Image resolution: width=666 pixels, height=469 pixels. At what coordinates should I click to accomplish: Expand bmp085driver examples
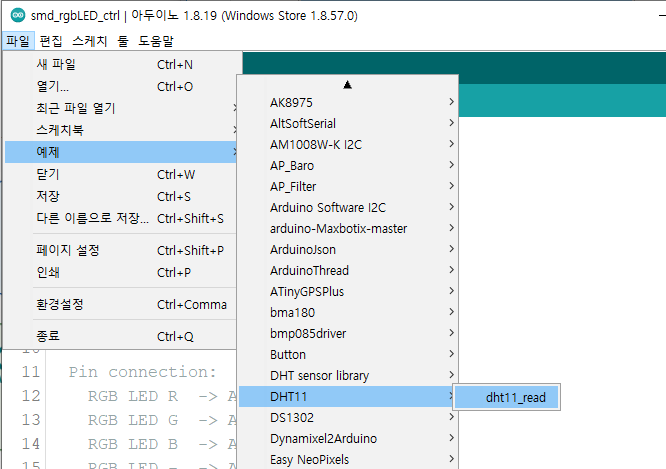347,334
